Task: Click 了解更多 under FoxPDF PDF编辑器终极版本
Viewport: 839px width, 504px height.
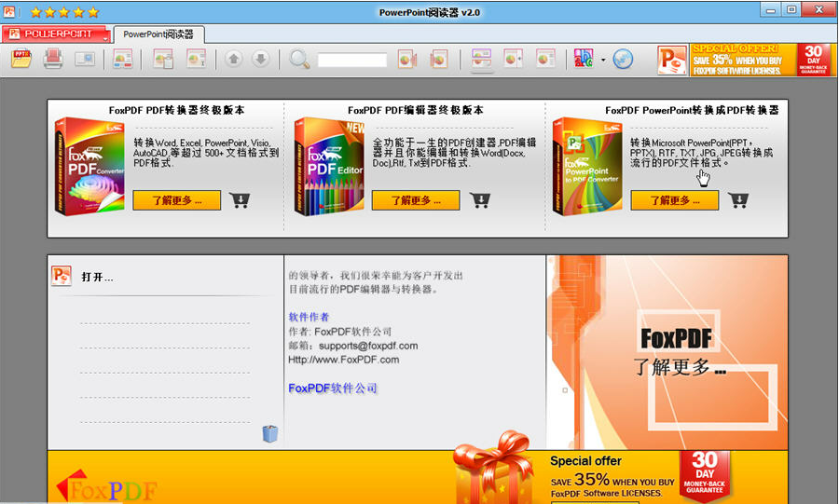Action: point(416,200)
